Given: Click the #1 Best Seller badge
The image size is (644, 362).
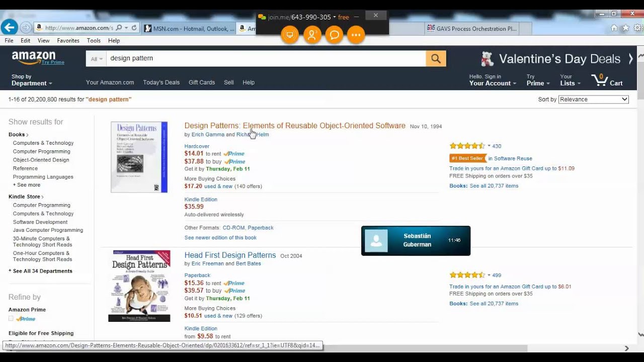Looking at the screenshot, I should (467, 158).
